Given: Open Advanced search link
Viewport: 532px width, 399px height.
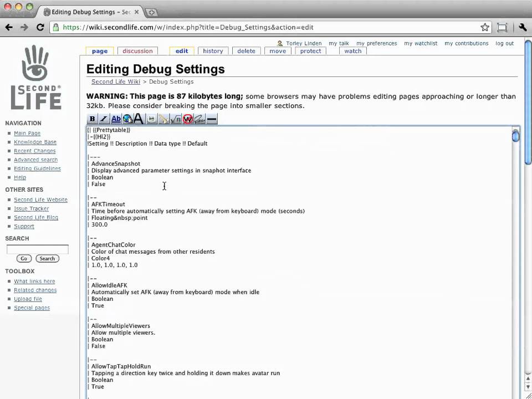Looking at the screenshot, I should click(35, 160).
